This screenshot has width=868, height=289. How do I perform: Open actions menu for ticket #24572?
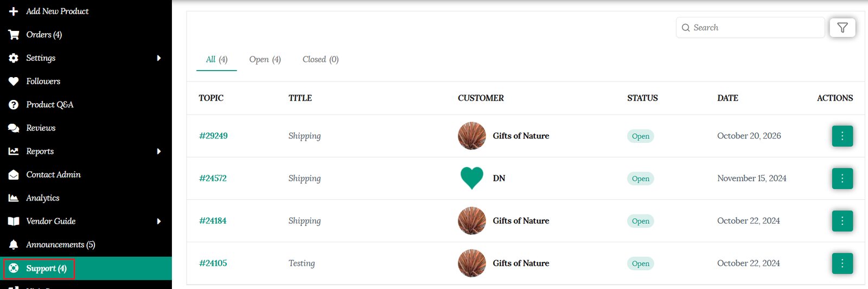(x=843, y=178)
